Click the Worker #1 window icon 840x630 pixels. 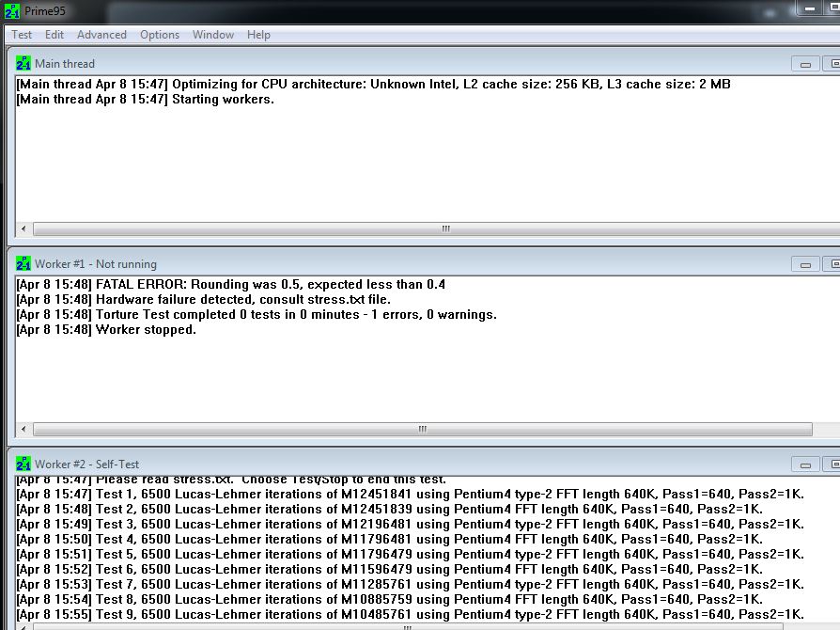[x=23, y=264]
